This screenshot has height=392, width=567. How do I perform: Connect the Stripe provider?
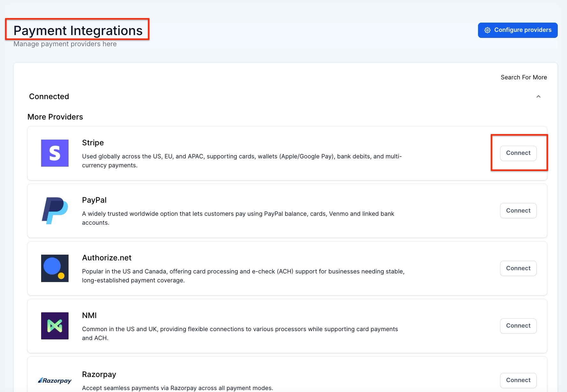tap(518, 153)
